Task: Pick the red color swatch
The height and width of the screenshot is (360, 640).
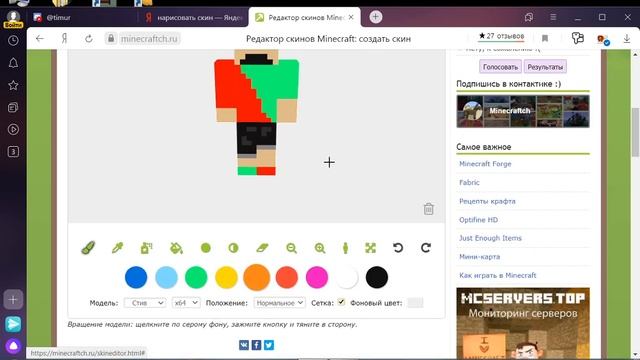Action: (x=287, y=277)
